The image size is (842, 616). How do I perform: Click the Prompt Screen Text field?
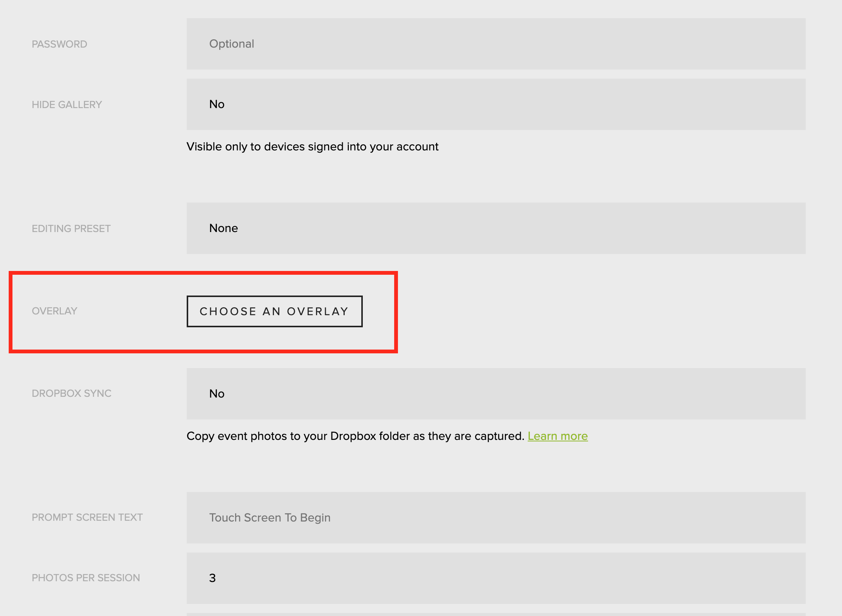(x=496, y=518)
